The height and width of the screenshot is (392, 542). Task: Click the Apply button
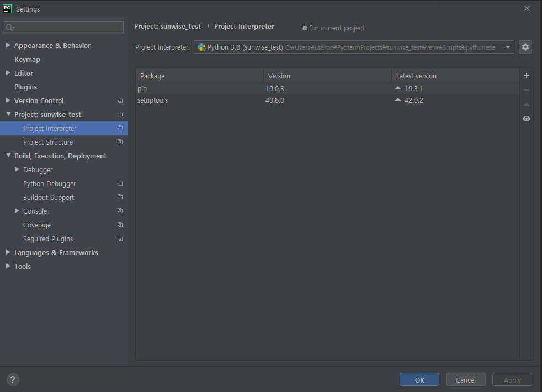512,379
